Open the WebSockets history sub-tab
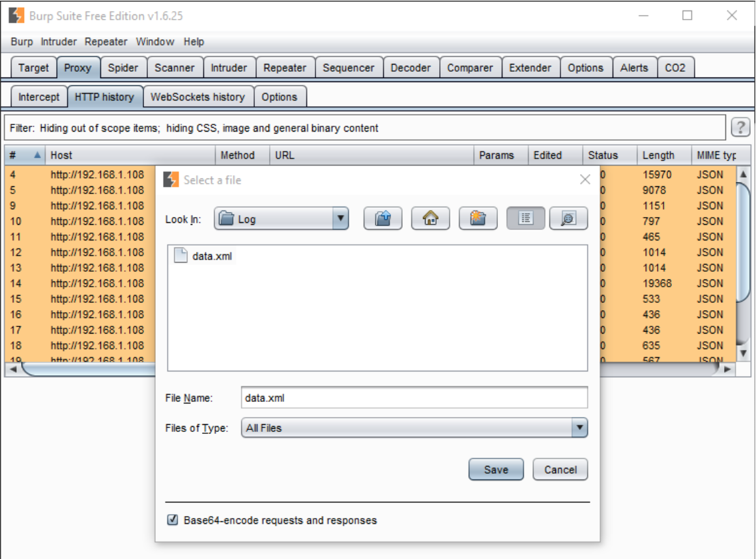756x559 pixels. (x=197, y=97)
